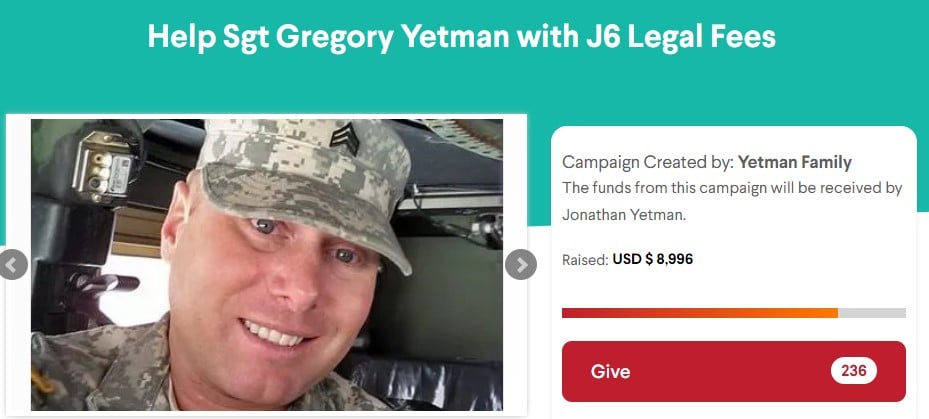929x419 pixels.
Task: Click the filled orange fundraising progress bar
Action: pyautogui.click(x=700, y=313)
